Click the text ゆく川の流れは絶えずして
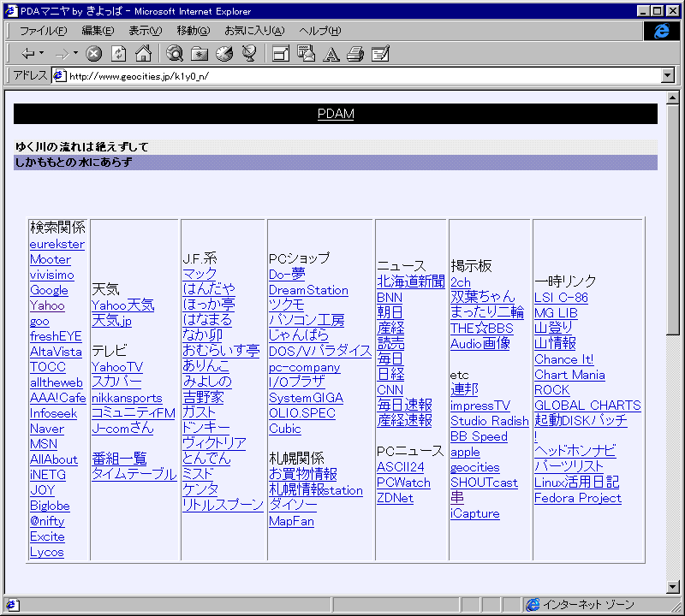Image resolution: width=685 pixels, height=616 pixels. pos(81,147)
